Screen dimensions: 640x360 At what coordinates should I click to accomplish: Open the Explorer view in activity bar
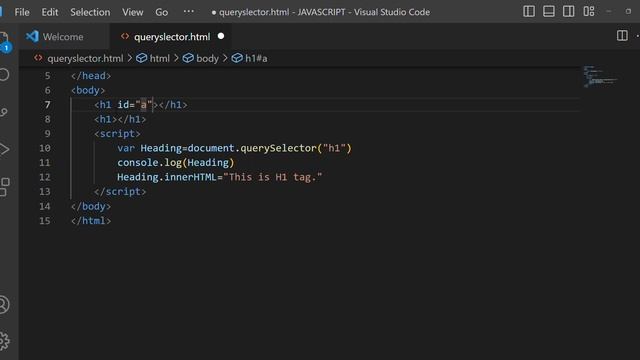3,41
